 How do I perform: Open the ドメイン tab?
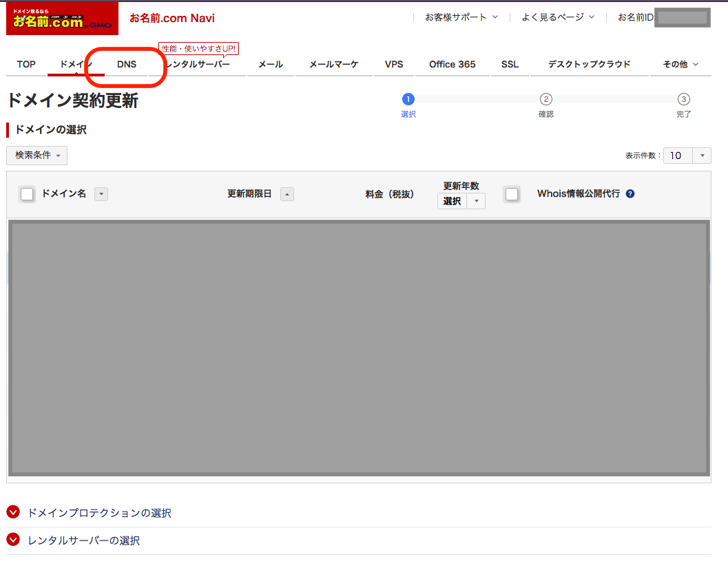(x=76, y=64)
